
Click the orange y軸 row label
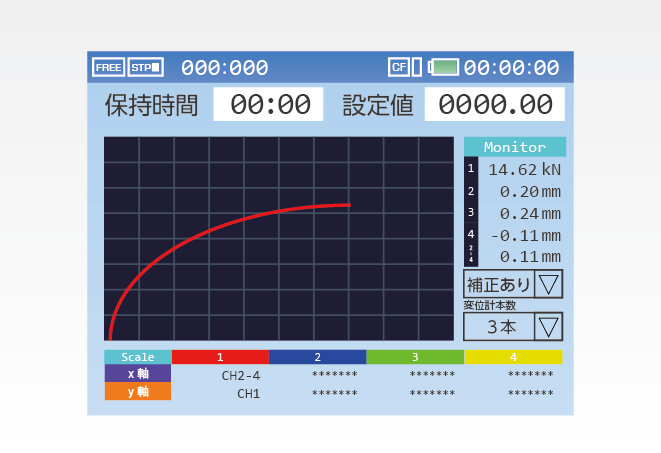tap(138, 391)
